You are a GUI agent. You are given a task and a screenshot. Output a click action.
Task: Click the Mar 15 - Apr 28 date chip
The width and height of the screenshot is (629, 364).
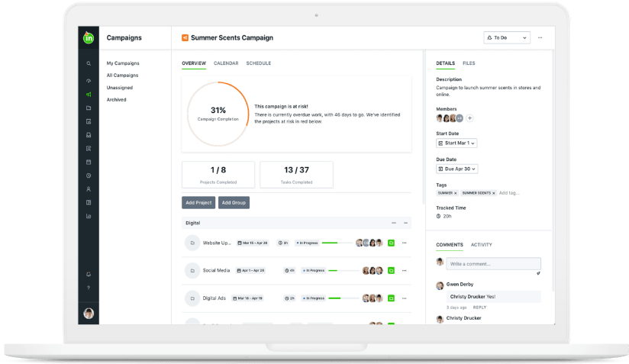253,243
